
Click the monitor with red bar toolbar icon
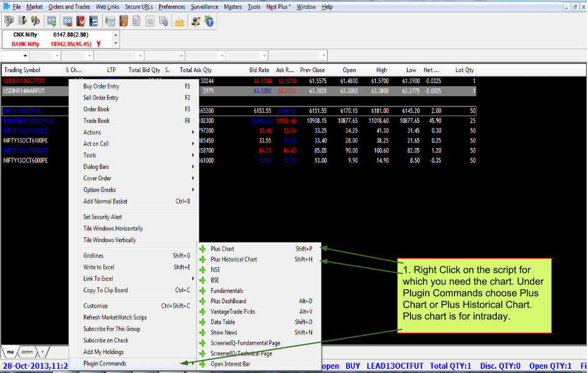point(67,21)
